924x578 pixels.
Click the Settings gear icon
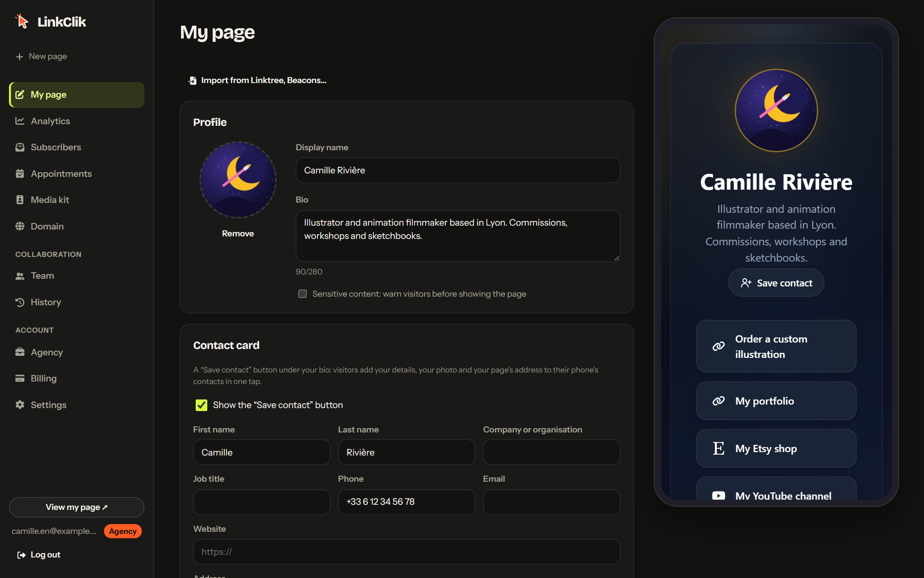[x=20, y=405]
